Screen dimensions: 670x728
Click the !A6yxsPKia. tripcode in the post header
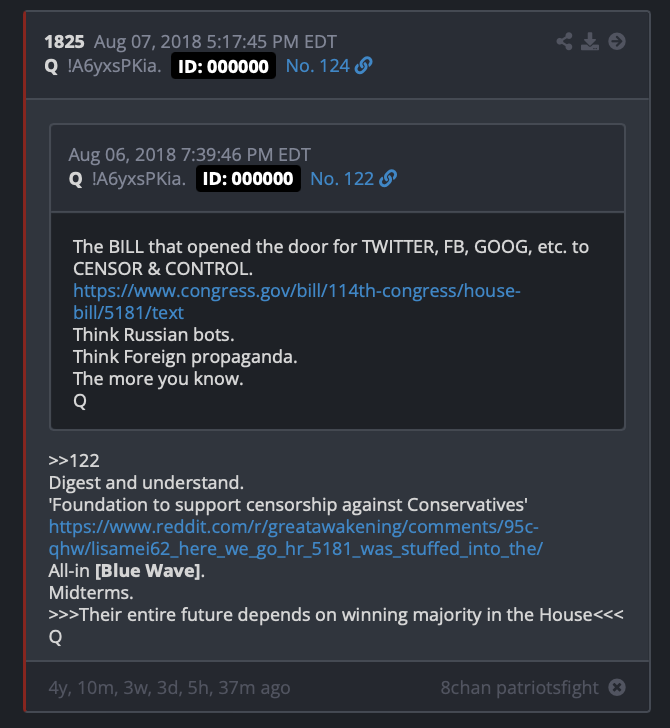114,66
